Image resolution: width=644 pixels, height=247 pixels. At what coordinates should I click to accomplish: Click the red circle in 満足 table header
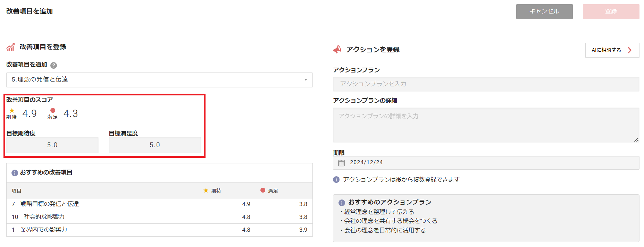click(x=263, y=190)
